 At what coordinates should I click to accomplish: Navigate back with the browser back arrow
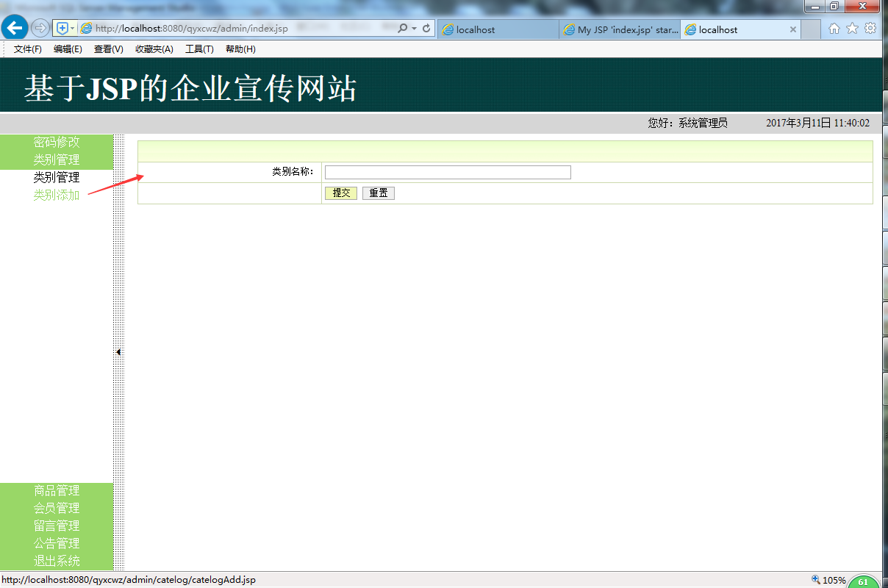[x=14, y=27]
